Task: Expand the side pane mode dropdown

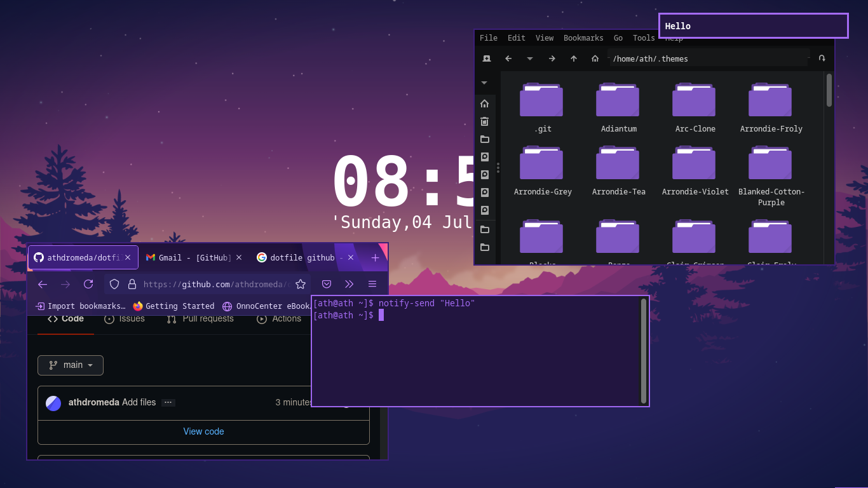Action: 484,83
